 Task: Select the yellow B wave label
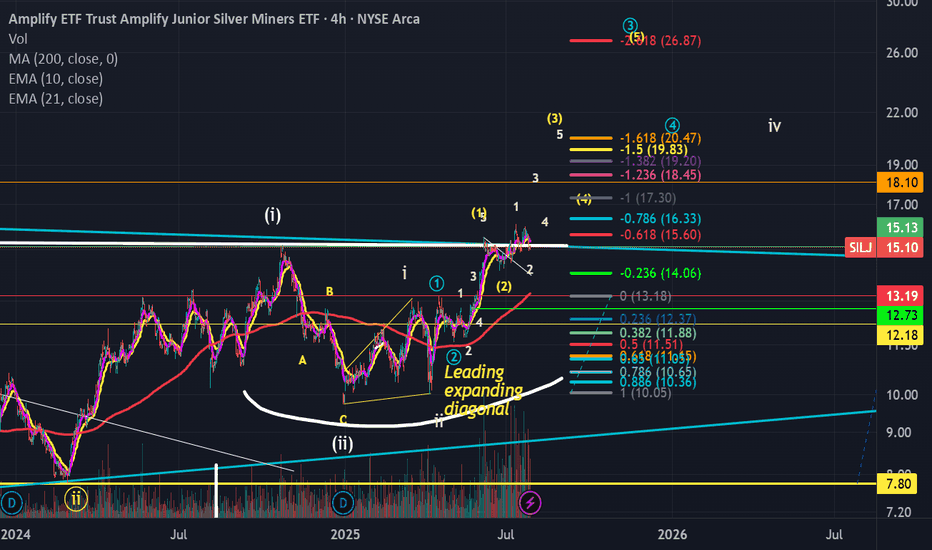[329, 291]
